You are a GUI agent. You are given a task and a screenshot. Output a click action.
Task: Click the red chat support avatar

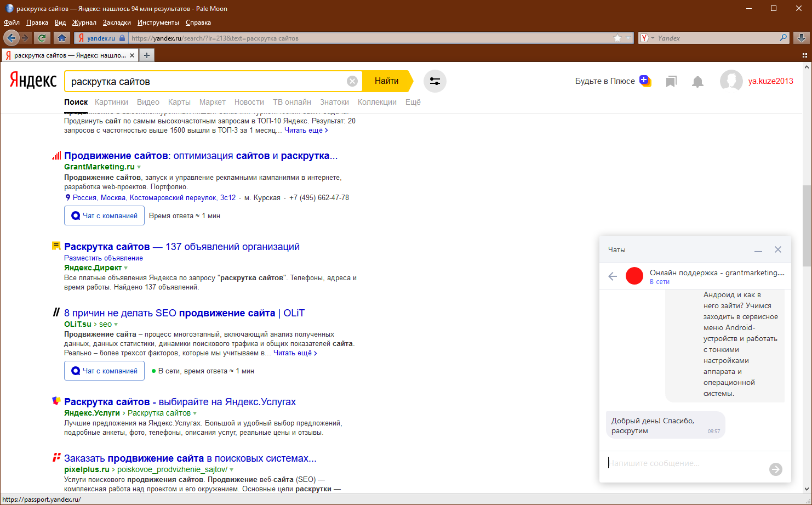(x=634, y=276)
